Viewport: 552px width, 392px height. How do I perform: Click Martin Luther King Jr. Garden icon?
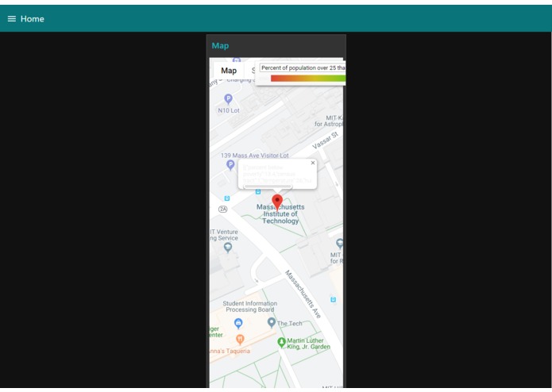click(x=281, y=343)
